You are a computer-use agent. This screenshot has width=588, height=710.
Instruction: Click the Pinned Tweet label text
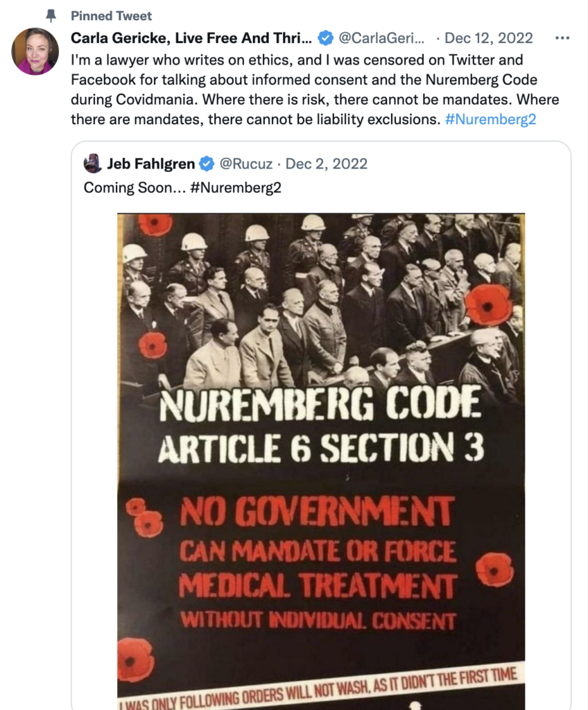[111, 16]
